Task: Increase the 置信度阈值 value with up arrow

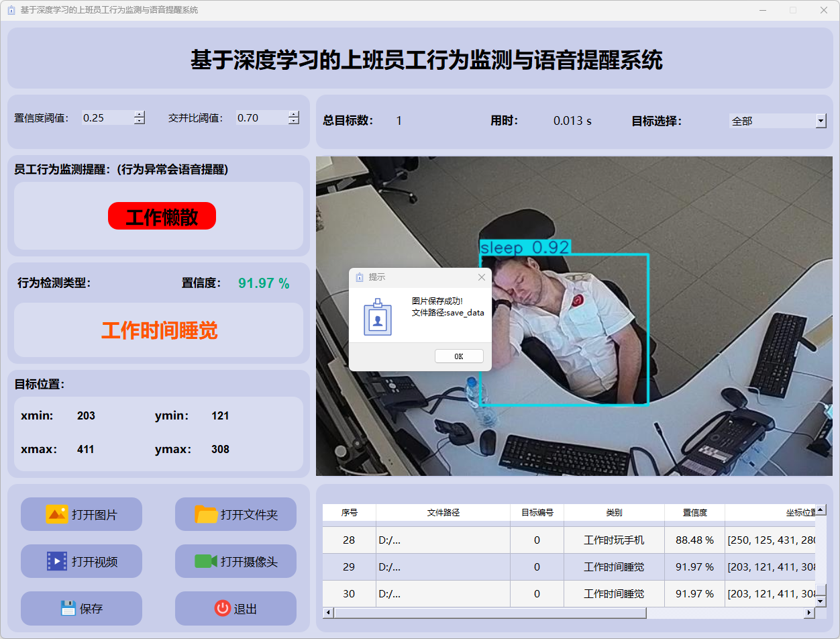Action: pos(140,114)
